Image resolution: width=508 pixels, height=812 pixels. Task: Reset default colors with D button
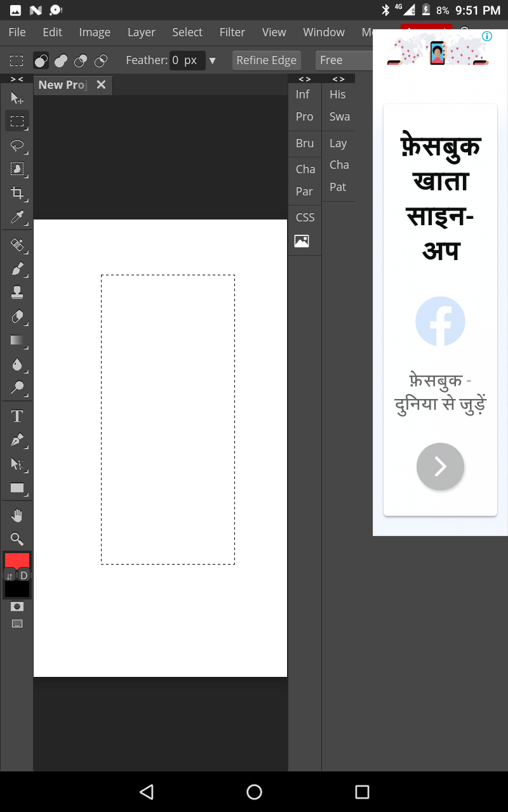coord(24,575)
